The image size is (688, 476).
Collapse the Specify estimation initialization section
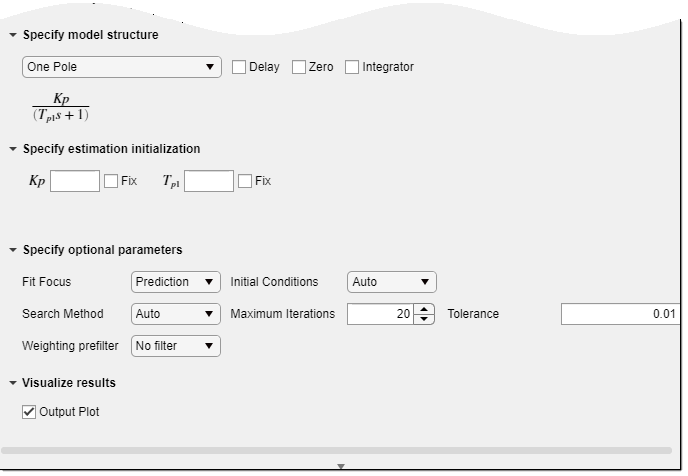(x=13, y=149)
